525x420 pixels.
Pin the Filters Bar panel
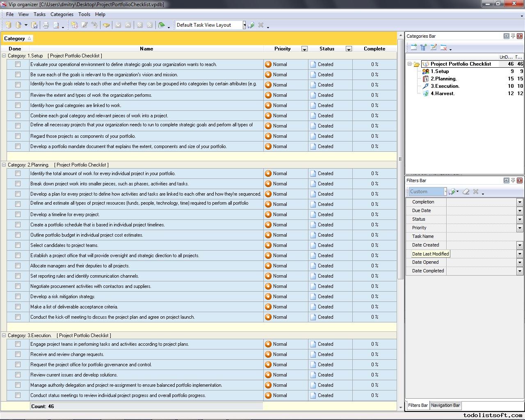click(513, 180)
